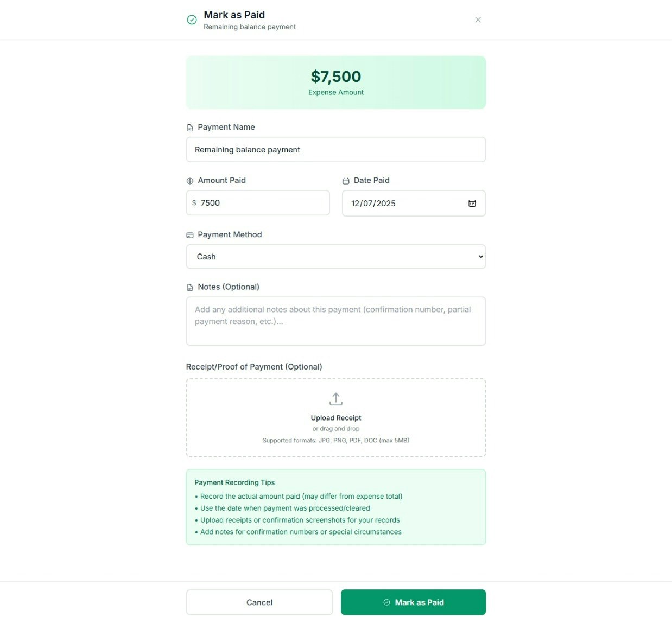672x623 pixels.
Task: Click the check icon inside Mark as Paid button
Action: pyautogui.click(x=386, y=602)
